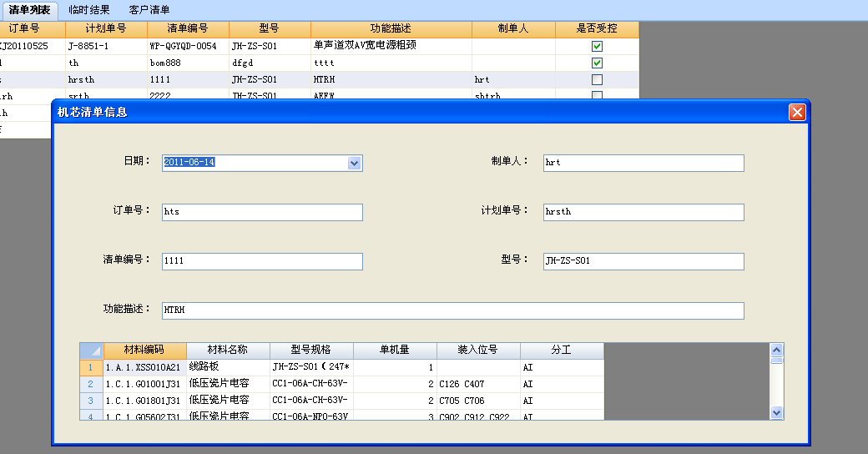The image size is (868, 454).
Task: Select the 清单列表 tab
Action: [x=29, y=10]
